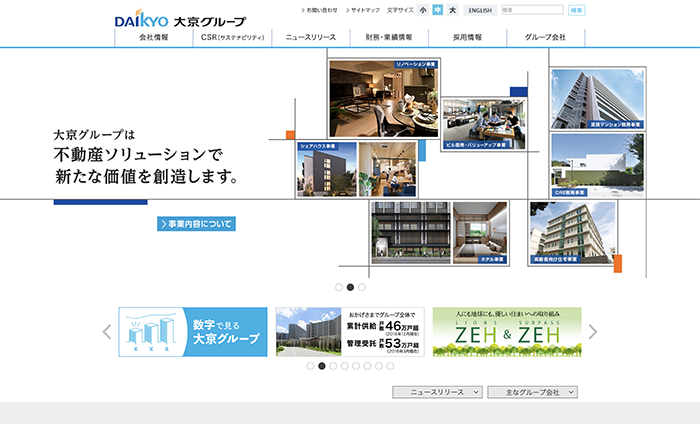Set font size to 小

(423, 10)
